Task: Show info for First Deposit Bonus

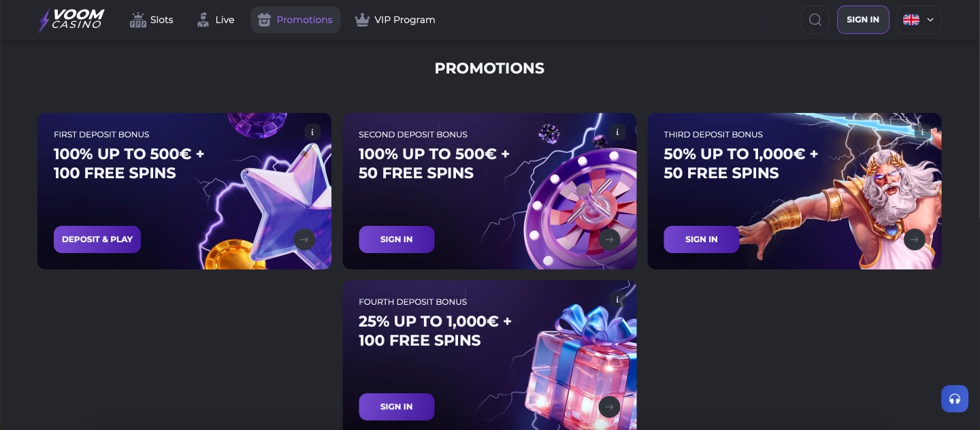Action: [x=312, y=132]
